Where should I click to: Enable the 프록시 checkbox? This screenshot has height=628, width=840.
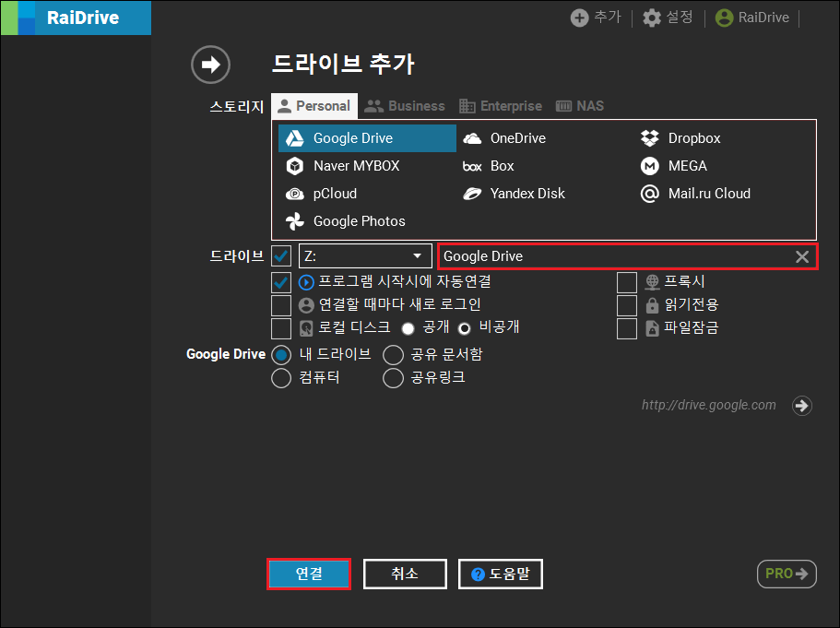627,282
